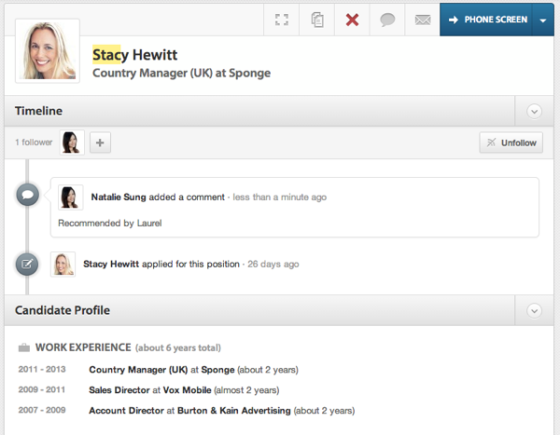Open dropdown arrow beside Phone Screen button
The height and width of the screenshot is (435, 560).
pos(543,20)
